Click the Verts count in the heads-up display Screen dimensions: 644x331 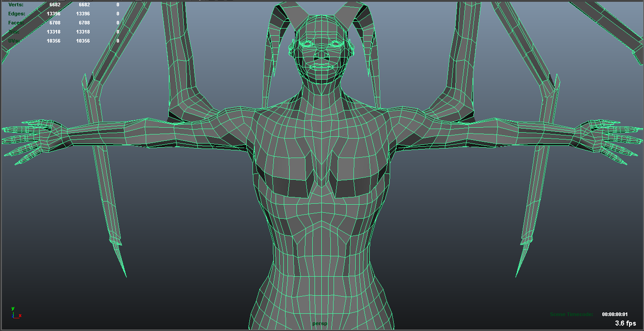pyautogui.click(x=54, y=4)
